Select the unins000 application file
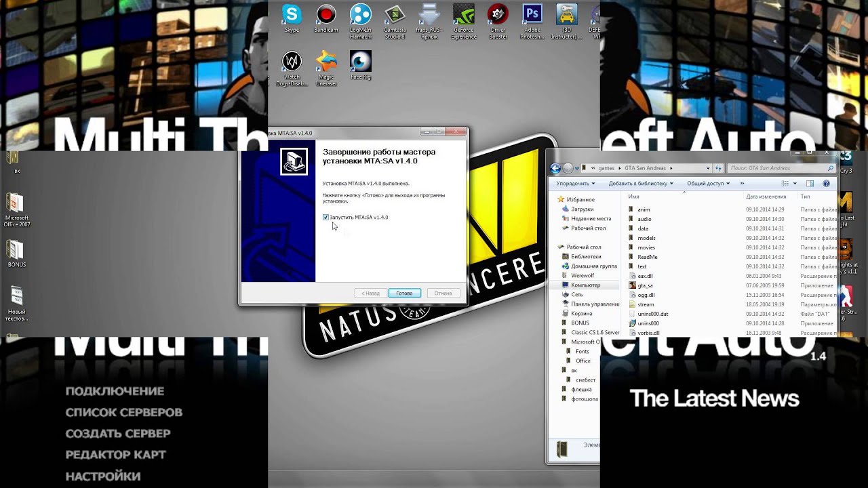Viewport: 868px width, 488px height. pyautogui.click(x=648, y=323)
